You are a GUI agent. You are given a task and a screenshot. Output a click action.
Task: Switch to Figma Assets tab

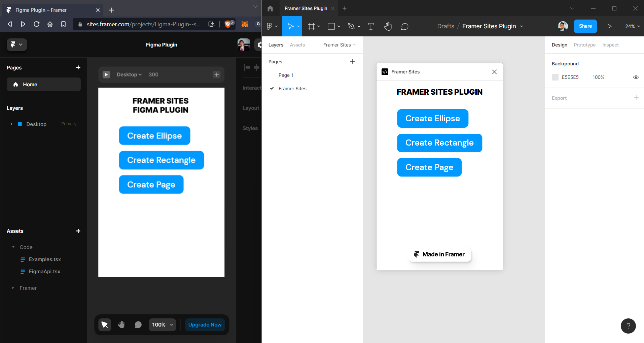pos(297,45)
